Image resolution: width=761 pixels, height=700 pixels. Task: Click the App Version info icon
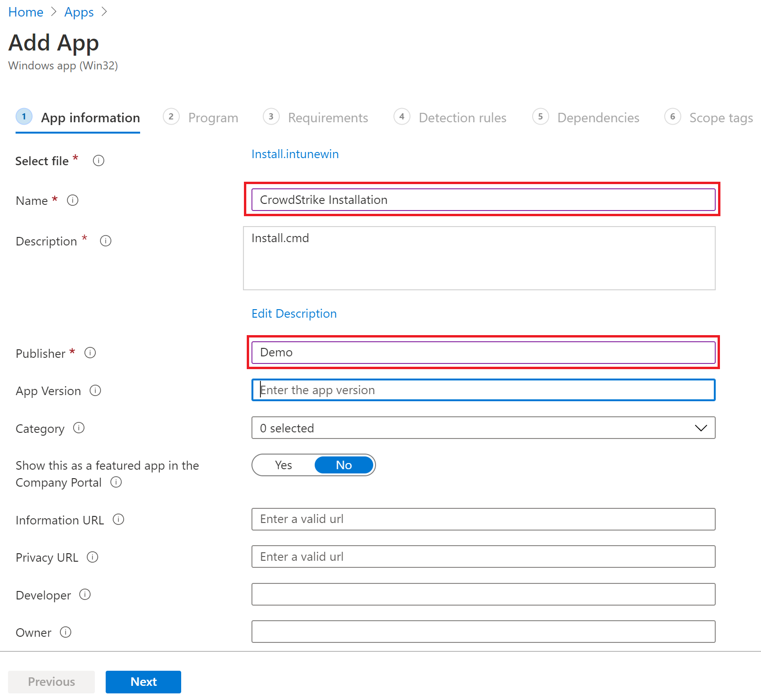95,391
